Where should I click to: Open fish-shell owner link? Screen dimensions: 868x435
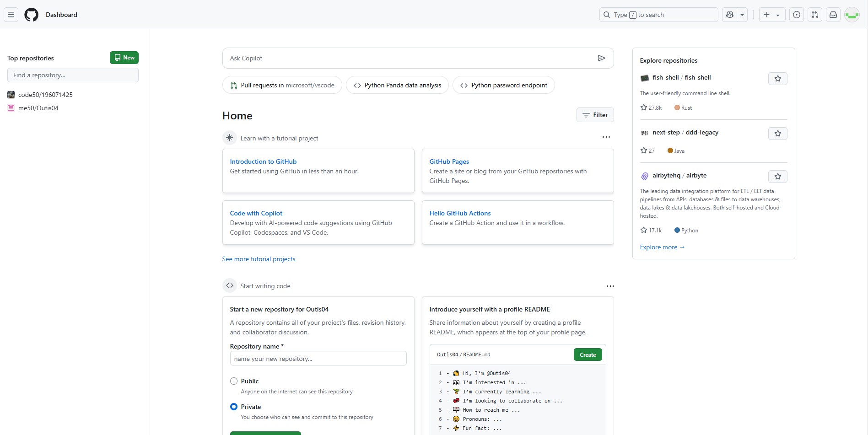(665, 77)
